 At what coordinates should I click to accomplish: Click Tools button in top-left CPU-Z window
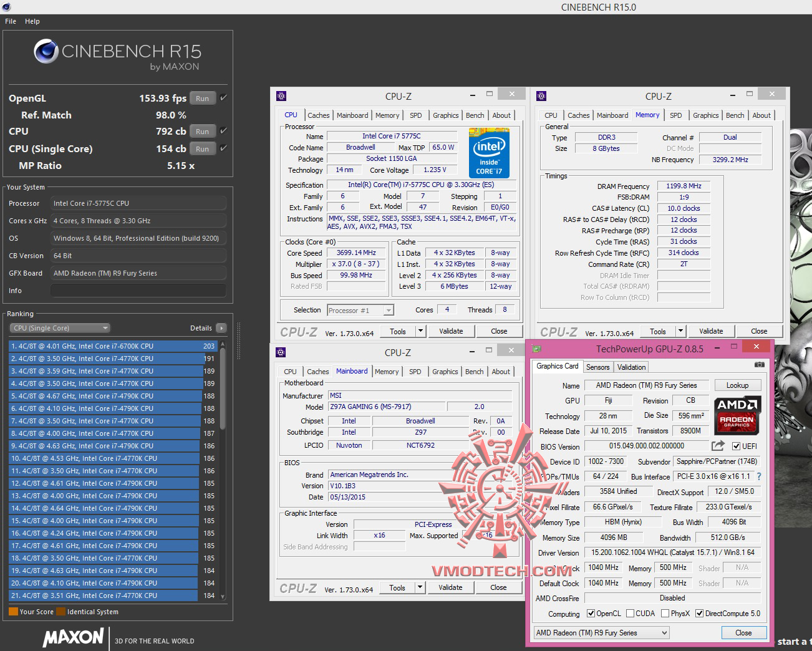[398, 331]
